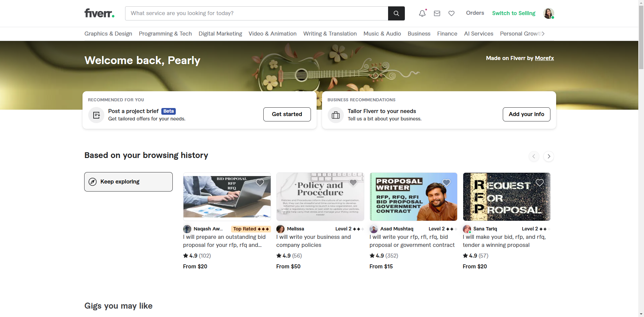This screenshot has height=317, width=644.
Task: Click Add your info button
Action: click(x=527, y=114)
